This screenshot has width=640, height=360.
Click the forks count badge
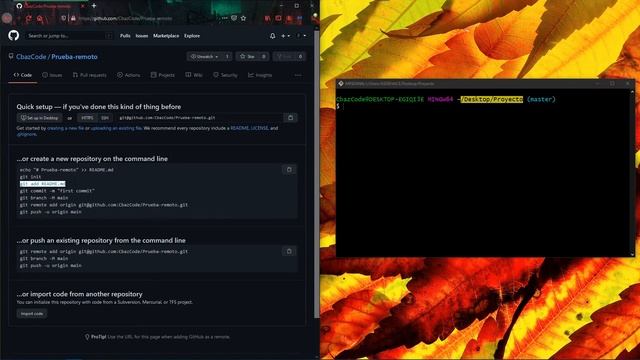point(301,56)
